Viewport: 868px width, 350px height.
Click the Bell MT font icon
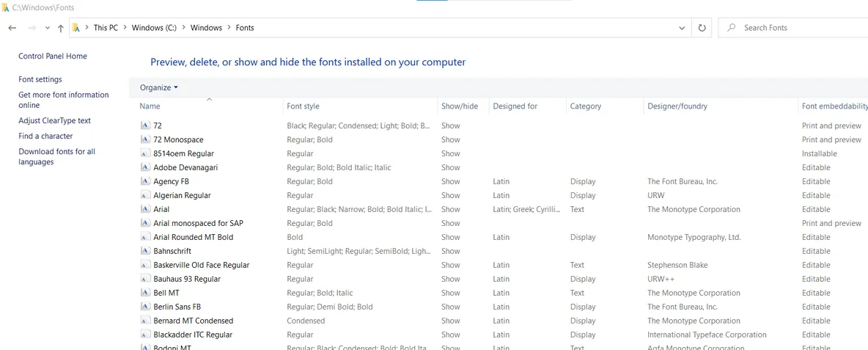(146, 293)
